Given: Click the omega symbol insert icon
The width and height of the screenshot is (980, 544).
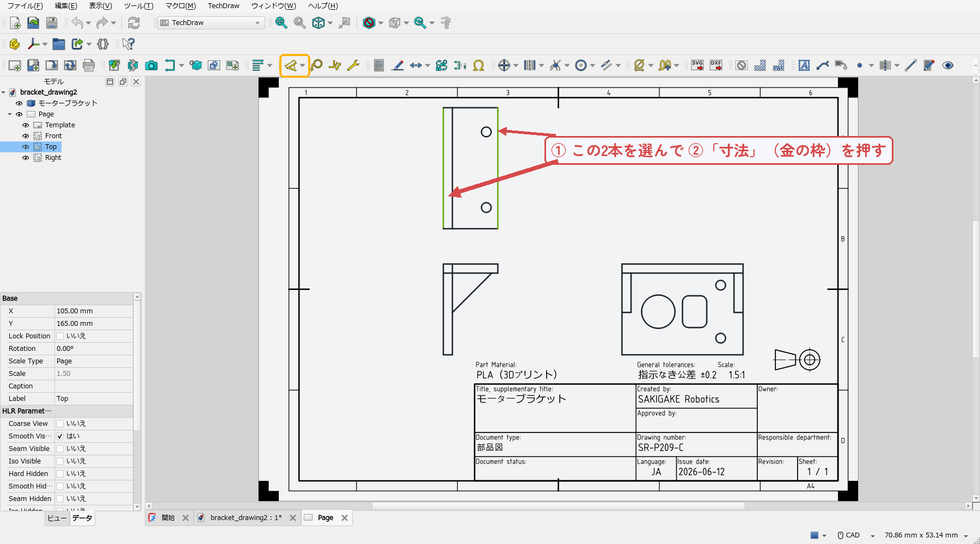Looking at the screenshot, I should 479,66.
